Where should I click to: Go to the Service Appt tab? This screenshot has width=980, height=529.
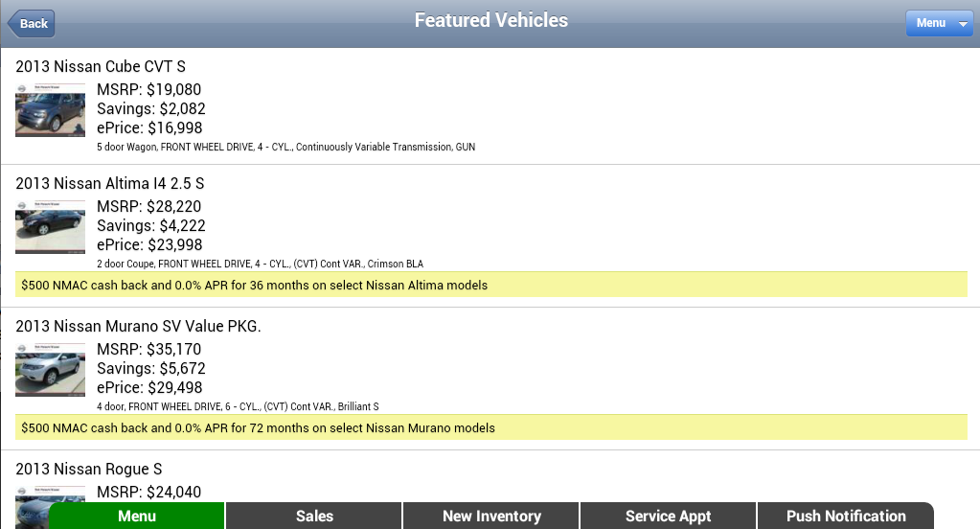coord(668,516)
